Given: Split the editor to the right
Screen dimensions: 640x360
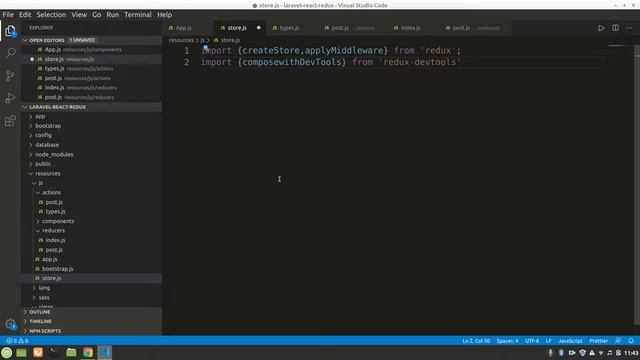Looking at the screenshot, I should pos(615,28).
